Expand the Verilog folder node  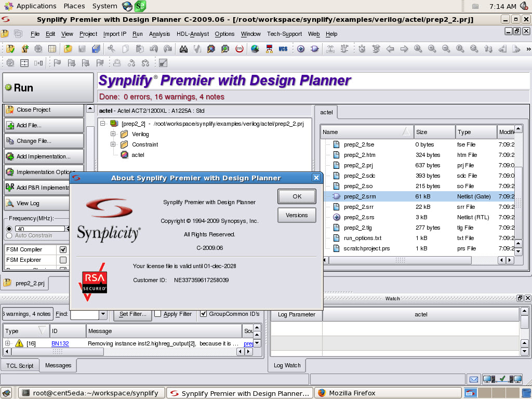coord(113,134)
